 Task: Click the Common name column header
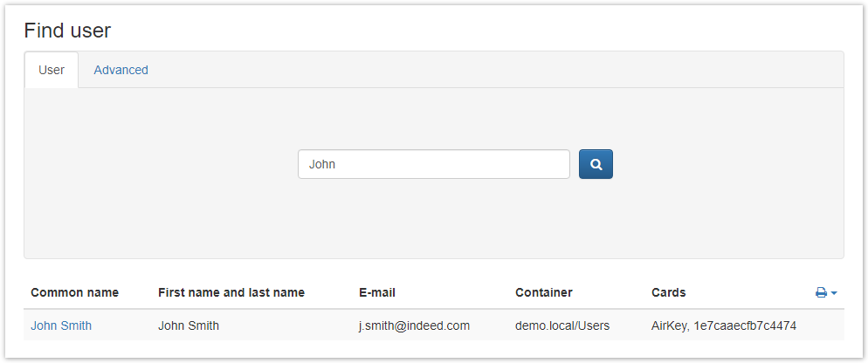click(x=74, y=292)
